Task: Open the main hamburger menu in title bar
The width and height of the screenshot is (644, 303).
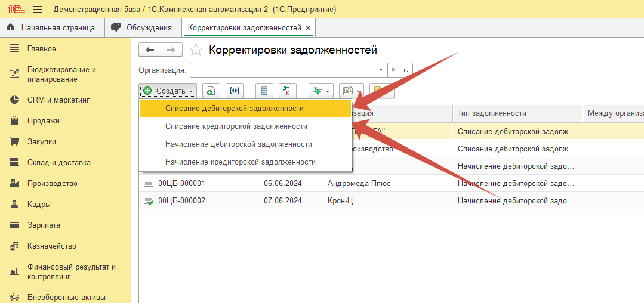Action: [38, 10]
